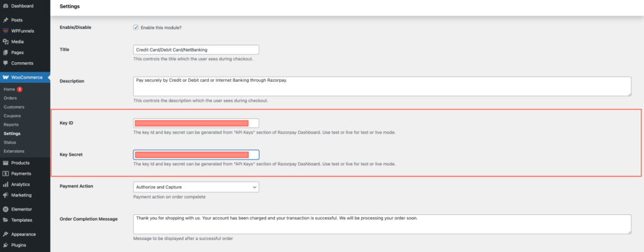
Task: Click the red notification badge on Home
Action: [x=19, y=89]
